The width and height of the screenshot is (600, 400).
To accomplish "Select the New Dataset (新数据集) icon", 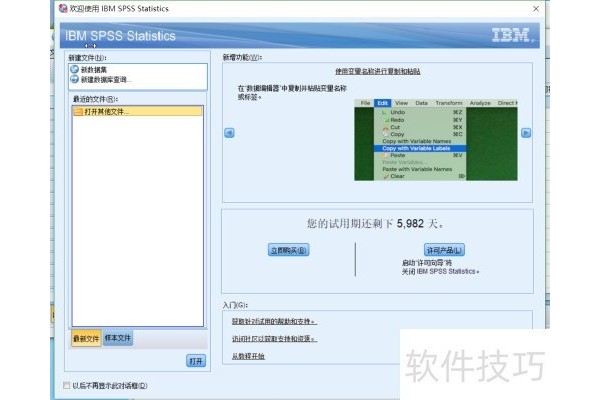I will pyautogui.click(x=75, y=69).
